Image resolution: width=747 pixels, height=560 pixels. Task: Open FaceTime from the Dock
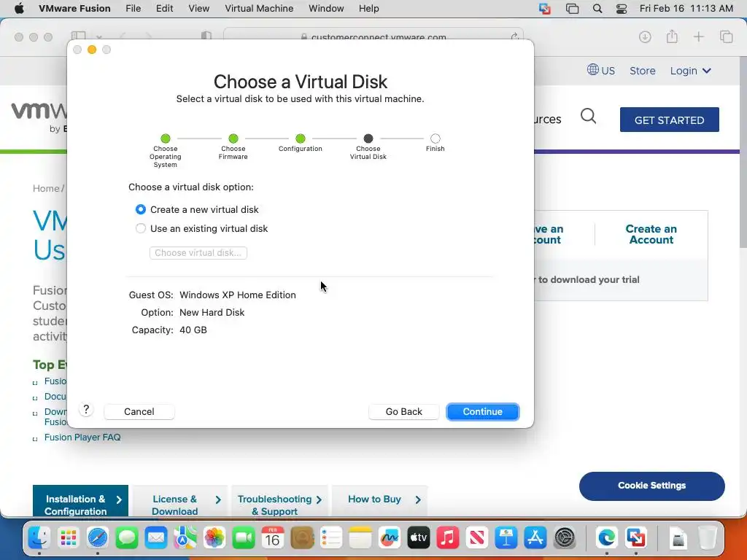[244, 537]
